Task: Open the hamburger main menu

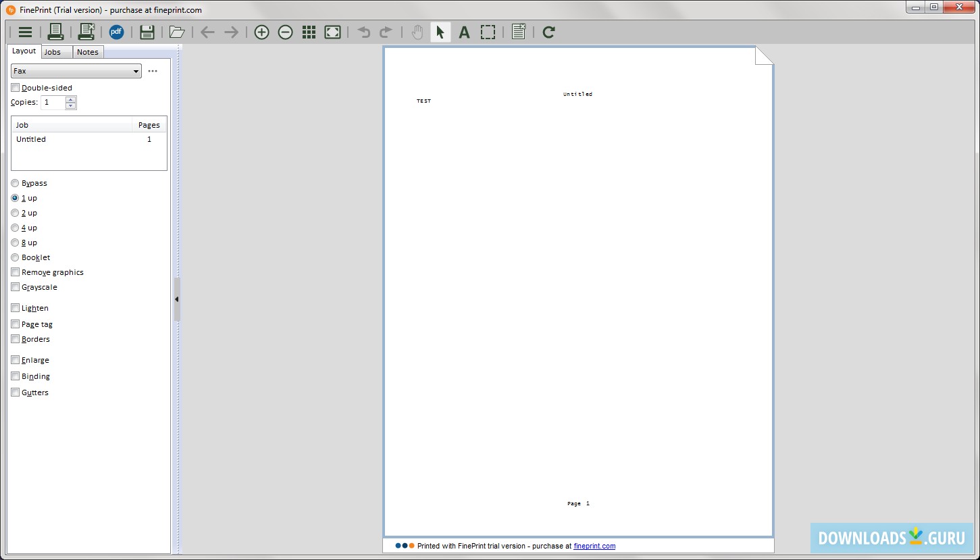Action: [25, 32]
